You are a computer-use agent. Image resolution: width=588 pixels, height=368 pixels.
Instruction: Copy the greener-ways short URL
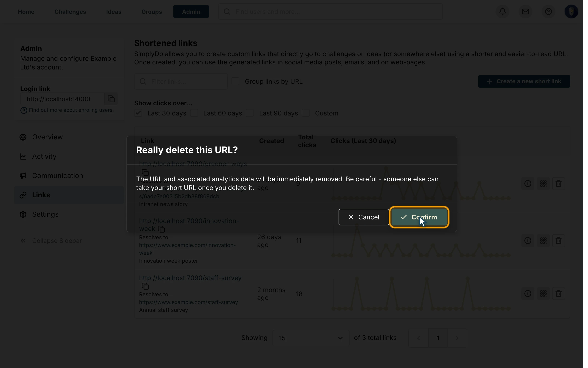point(145,172)
